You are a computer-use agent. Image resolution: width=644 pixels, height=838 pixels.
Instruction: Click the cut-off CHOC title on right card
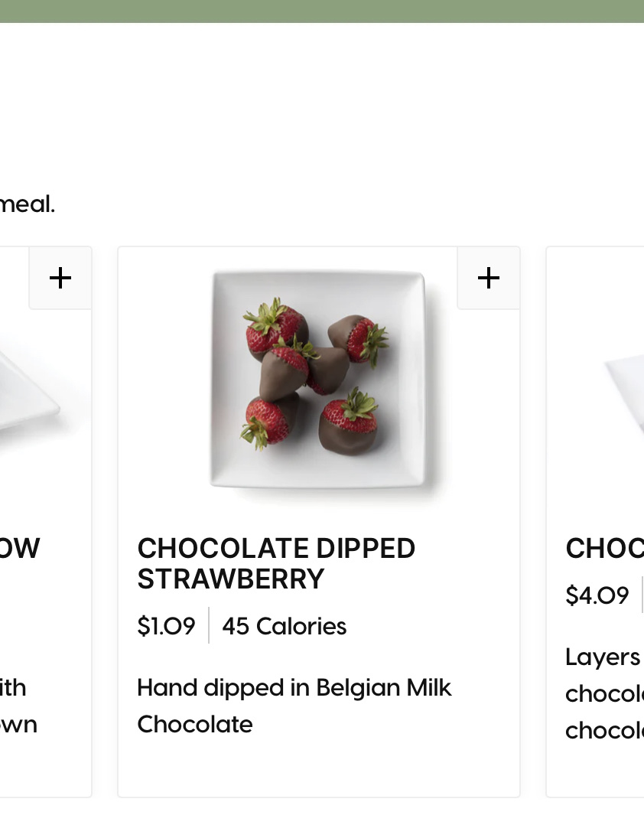point(604,548)
